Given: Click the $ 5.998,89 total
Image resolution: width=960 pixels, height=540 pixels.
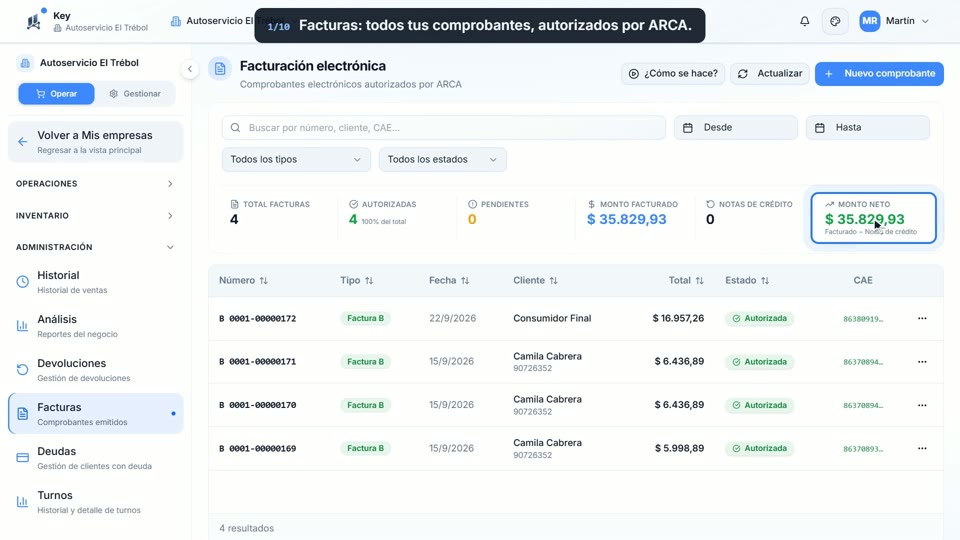Looking at the screenshot, I should click(x=680, y=449).
